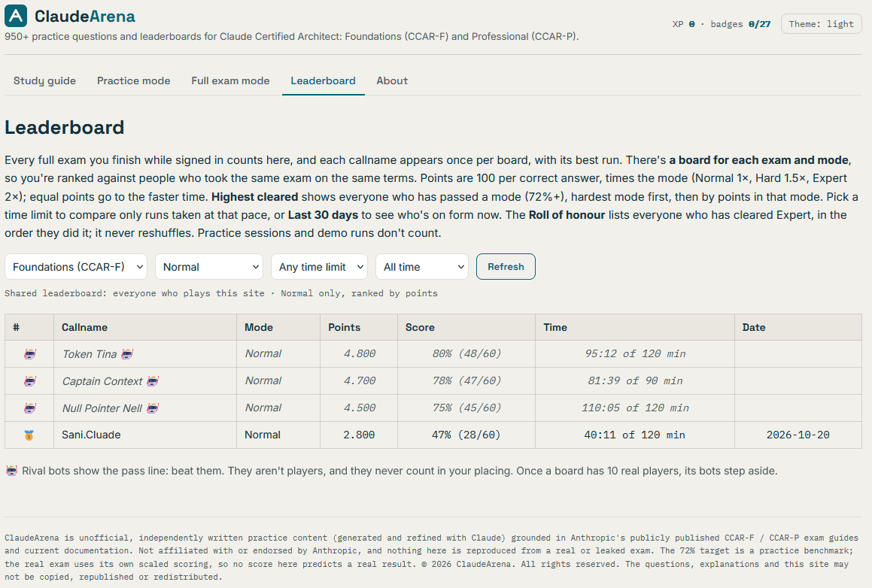The width and height of the screenshot is (872, 588).
Task: Click the bot icon in Token Tina's rank cell
Action: [30, 354]
